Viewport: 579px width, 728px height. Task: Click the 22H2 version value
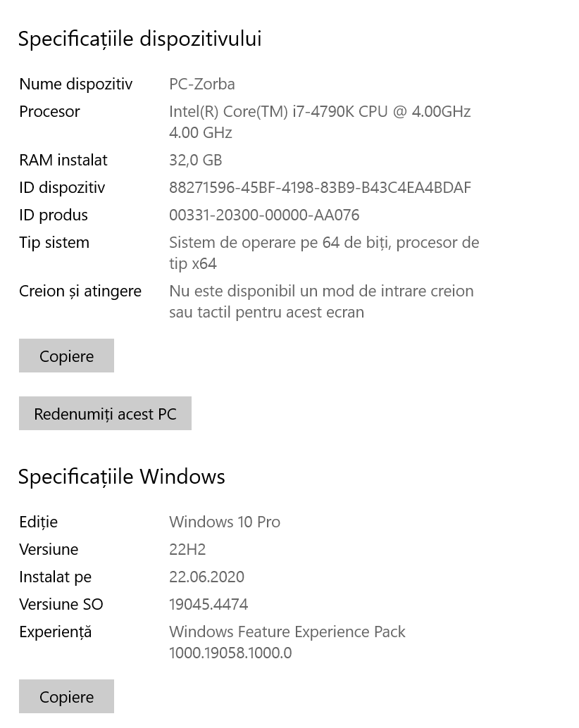(187, 550)
